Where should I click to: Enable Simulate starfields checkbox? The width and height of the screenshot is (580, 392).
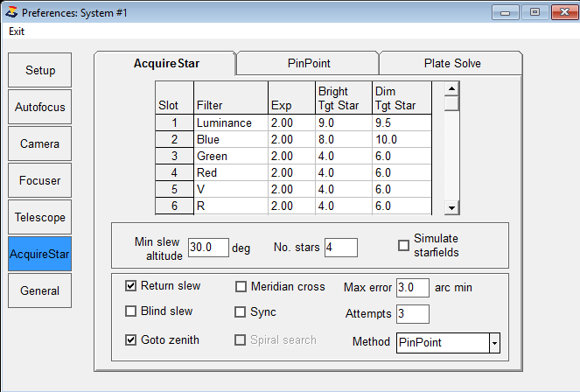403,245
